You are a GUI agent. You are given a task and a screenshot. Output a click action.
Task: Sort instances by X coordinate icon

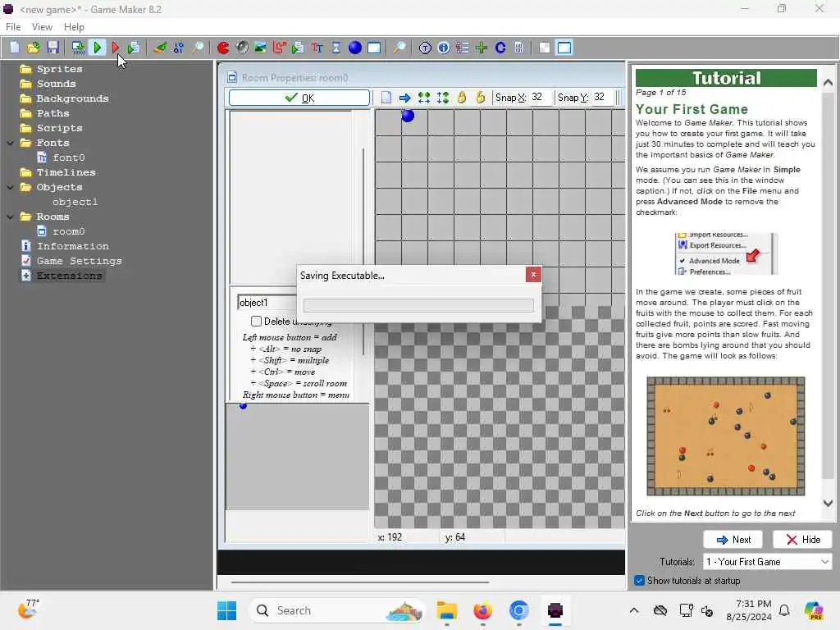424,98
